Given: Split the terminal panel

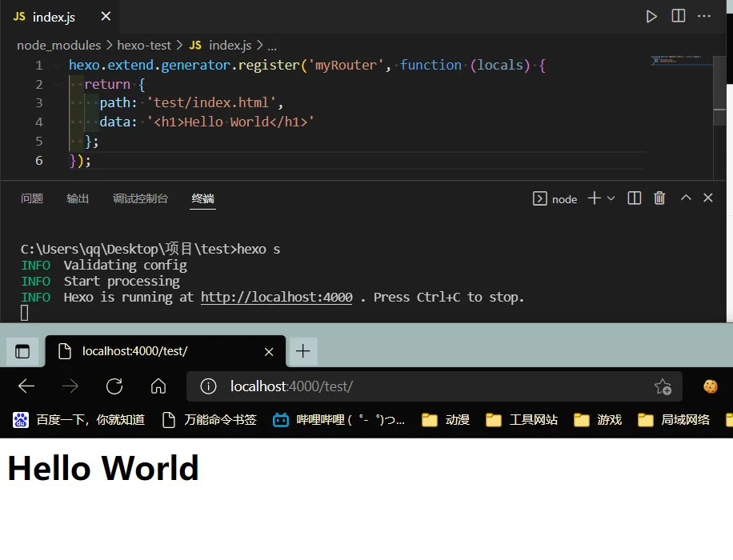Looking at the screenshot, I should 635,198.
